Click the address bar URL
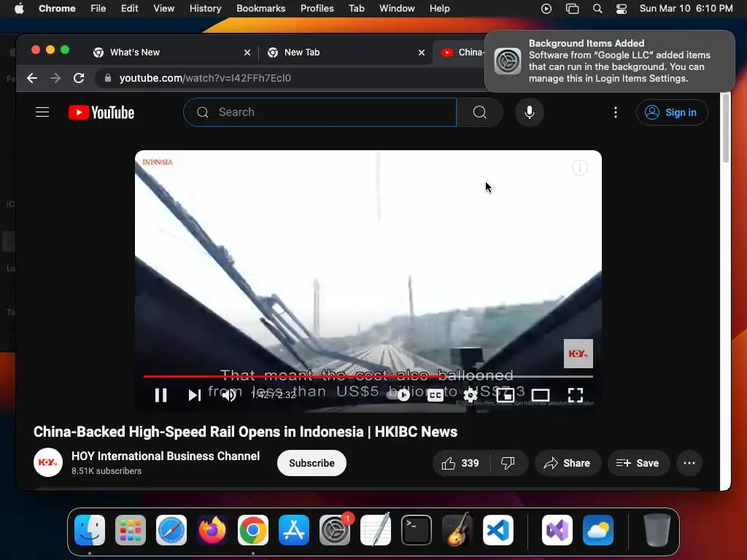The height and width of the screenshot is (560, 747). point(205,78)
